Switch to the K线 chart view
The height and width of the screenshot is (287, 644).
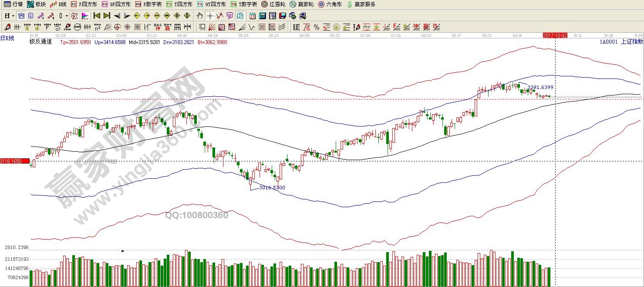(x=58, y=4)
